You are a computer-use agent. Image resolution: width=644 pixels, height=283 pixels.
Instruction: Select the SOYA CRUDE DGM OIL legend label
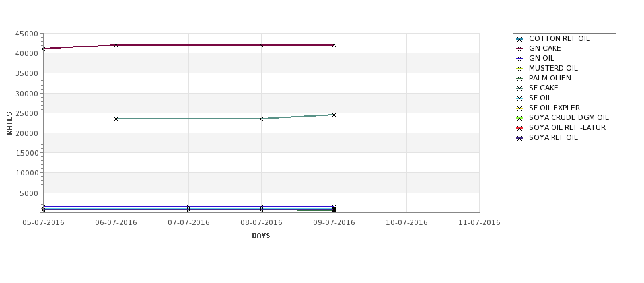569,117
